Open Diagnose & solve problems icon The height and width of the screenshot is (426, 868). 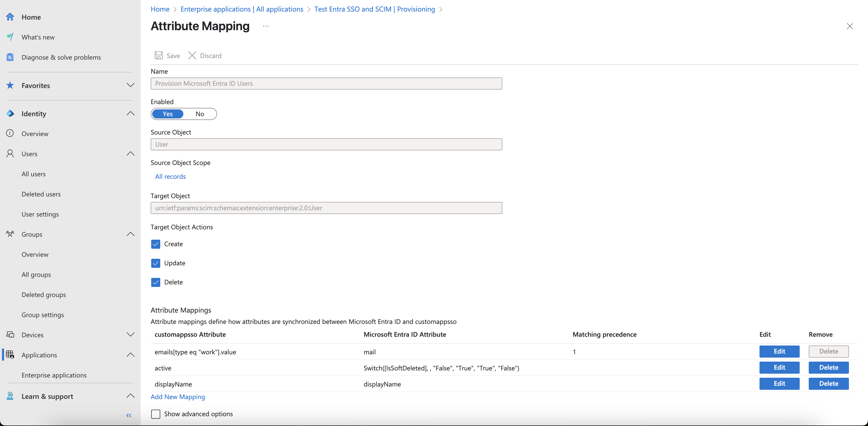10,57
